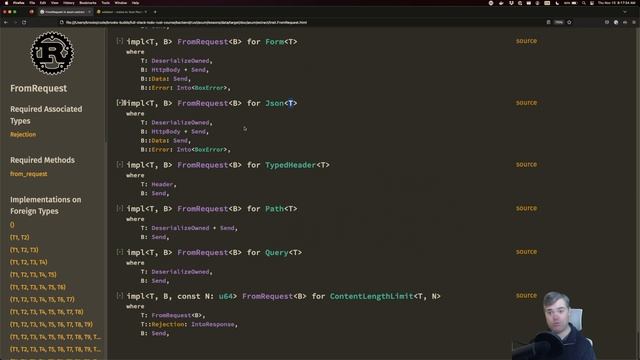The image size is (640, 360).
Task: Select the (T1, T2) sidebar entry
Action: (x=20, y=237)
